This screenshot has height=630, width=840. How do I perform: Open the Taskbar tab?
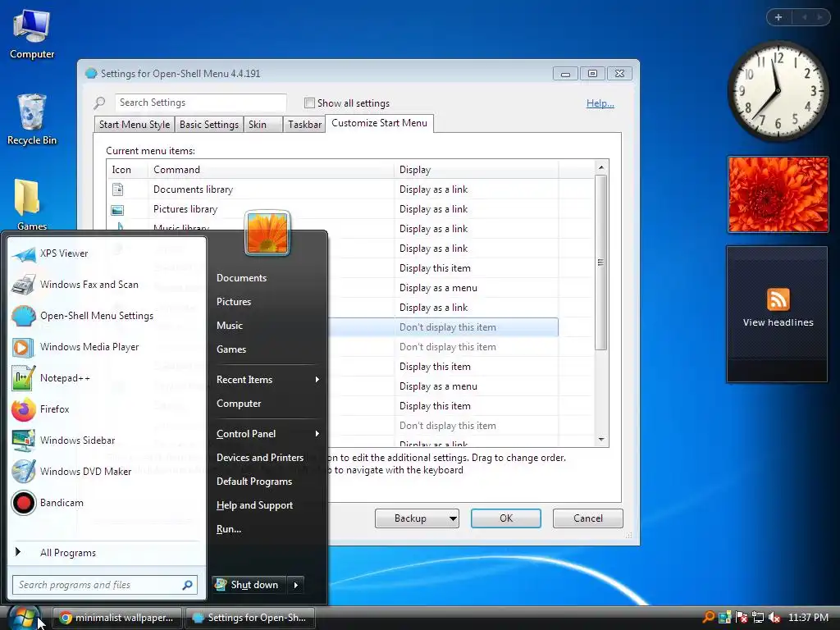pyautogui.click(x=304, y=125)
